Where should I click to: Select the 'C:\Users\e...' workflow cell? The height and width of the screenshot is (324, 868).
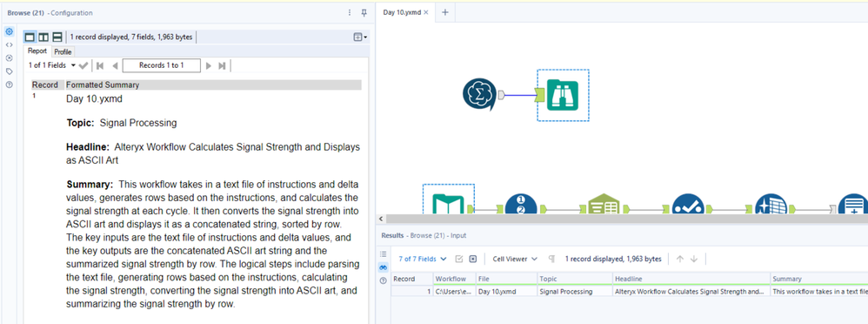tap(455, 291)
